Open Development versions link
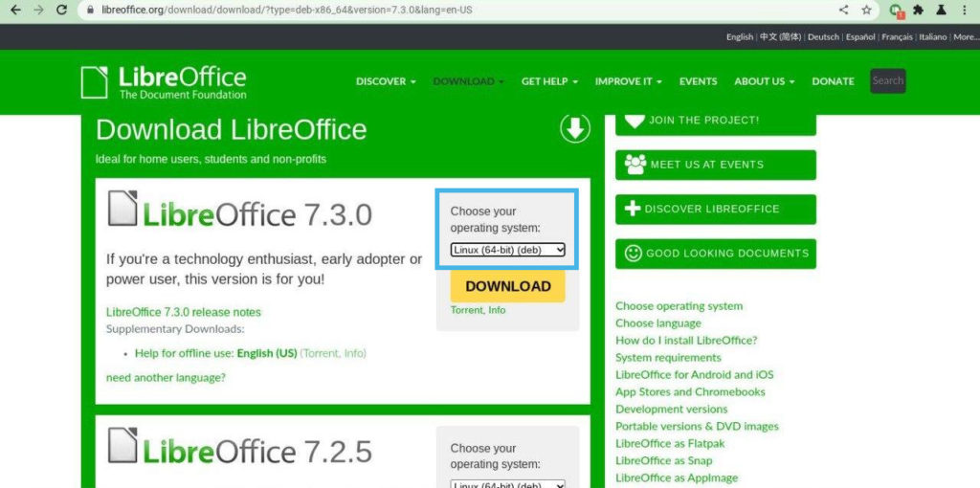This screenshot has height=488, width=980. [x=671, y=410]
